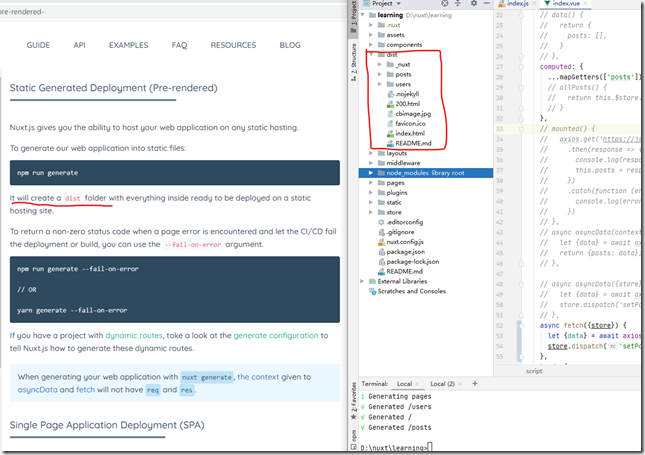The height and width of the screenshot is (455, 645).
Task: Expand the _nuxt folder inside dist
Action: coord(380,64)
